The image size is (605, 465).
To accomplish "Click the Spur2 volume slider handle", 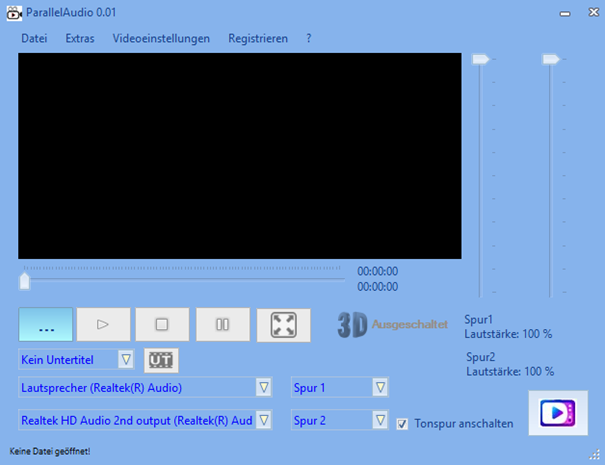I will (x=551, y=59).
